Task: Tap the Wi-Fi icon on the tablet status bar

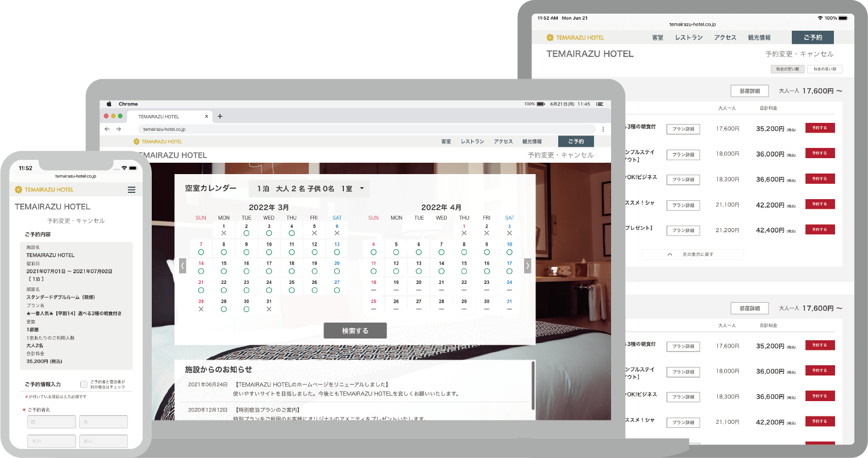Action: pos(820,18)
